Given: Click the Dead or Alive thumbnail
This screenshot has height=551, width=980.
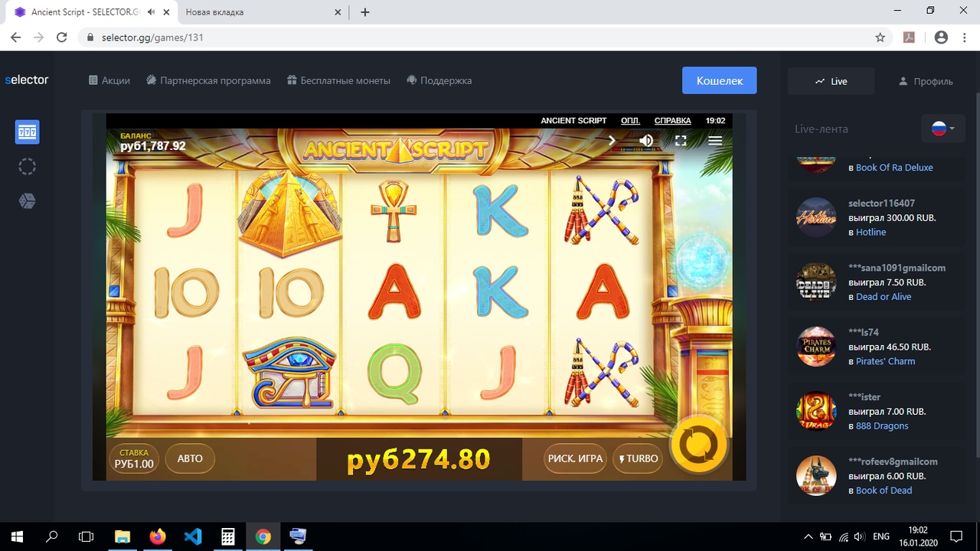Looking at the screenshot, I should 816,282.
